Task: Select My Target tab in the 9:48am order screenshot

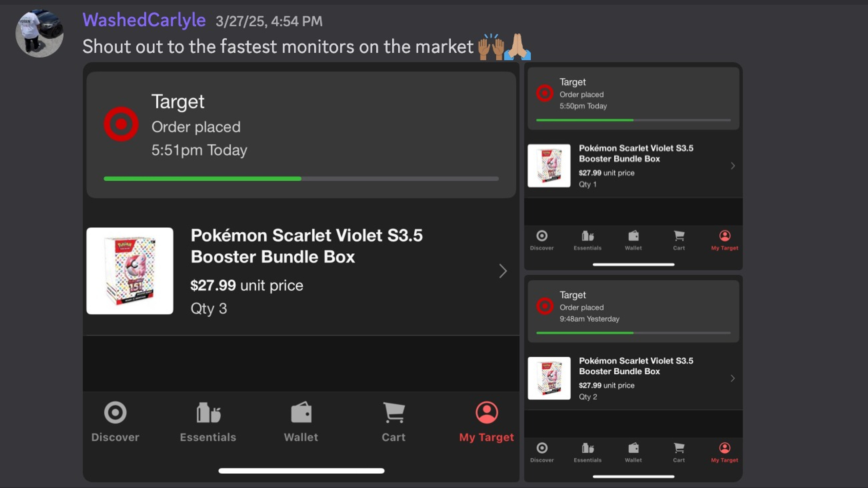Action: tap(725, 453)
